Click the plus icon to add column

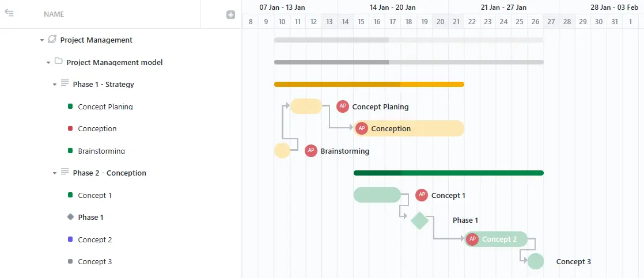click(x=231, y=15)
